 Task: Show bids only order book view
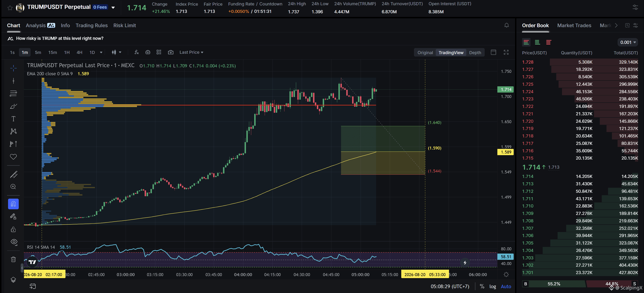[x=537, y=42]
